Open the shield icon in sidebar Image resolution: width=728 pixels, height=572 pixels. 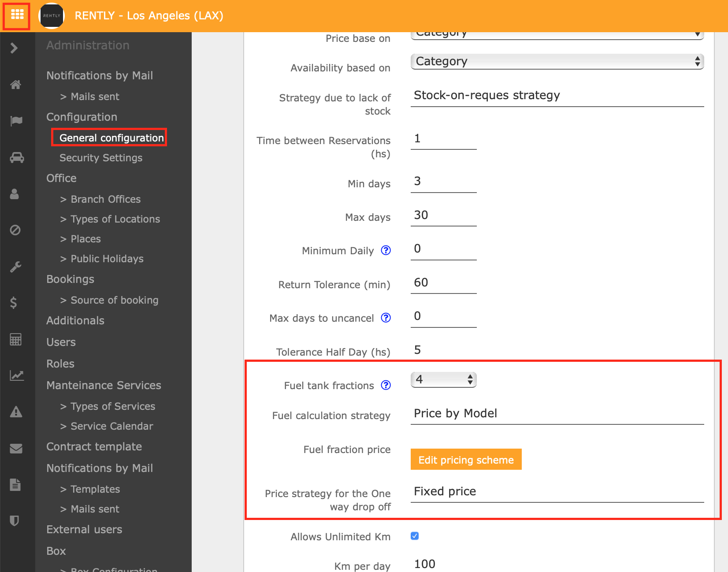point(14,521)
